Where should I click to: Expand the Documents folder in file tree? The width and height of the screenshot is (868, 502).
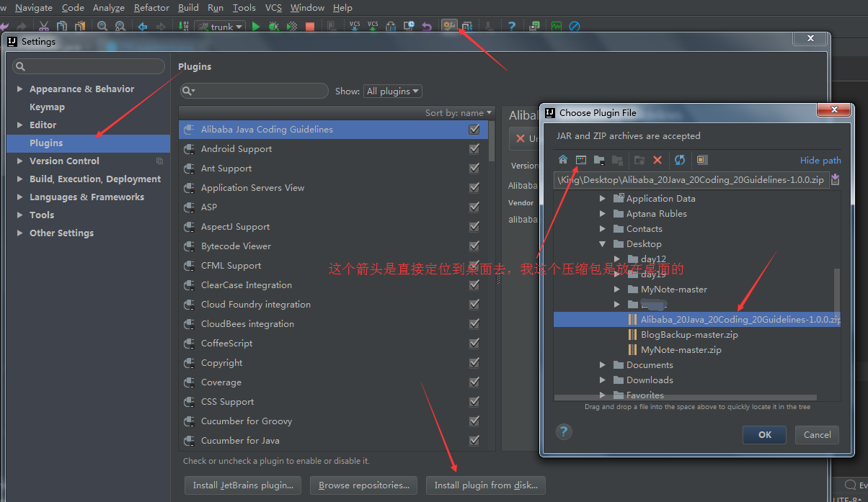(x=603, y=365)
